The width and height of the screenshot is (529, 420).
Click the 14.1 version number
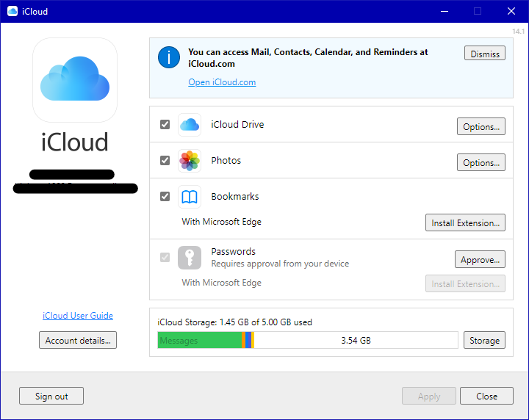518,32
